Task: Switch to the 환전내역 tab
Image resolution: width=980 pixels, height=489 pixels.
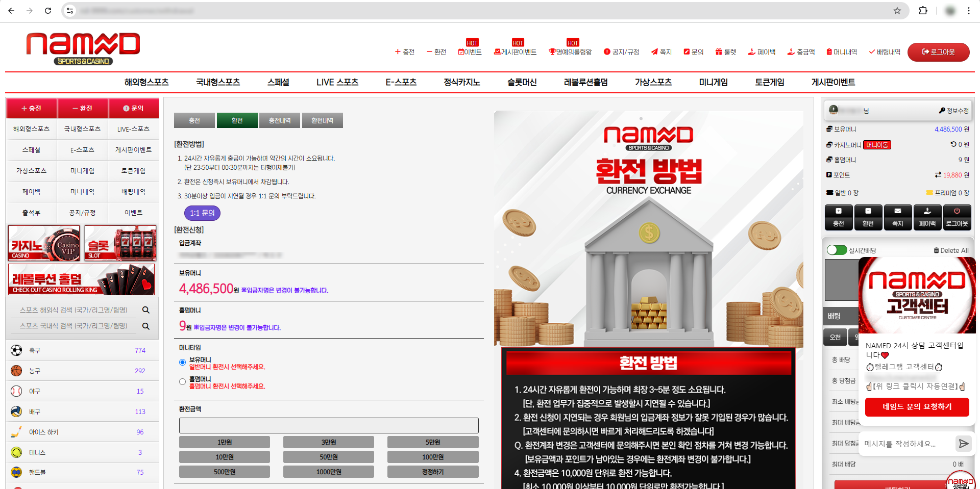Action: click(x=323, y=120)
